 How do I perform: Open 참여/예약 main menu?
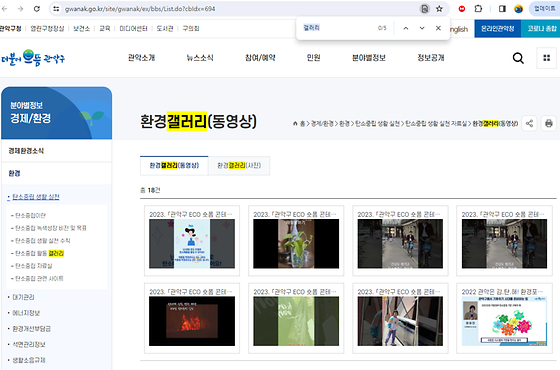click(260, 58)
